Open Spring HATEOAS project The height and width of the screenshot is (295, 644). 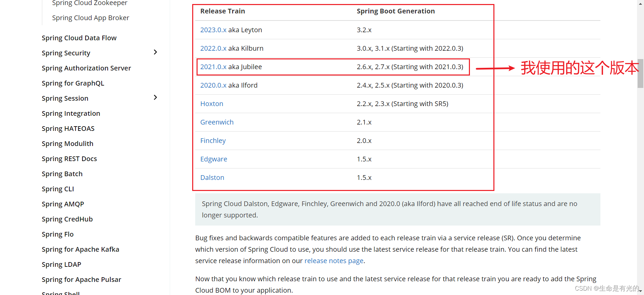[68, 129]
